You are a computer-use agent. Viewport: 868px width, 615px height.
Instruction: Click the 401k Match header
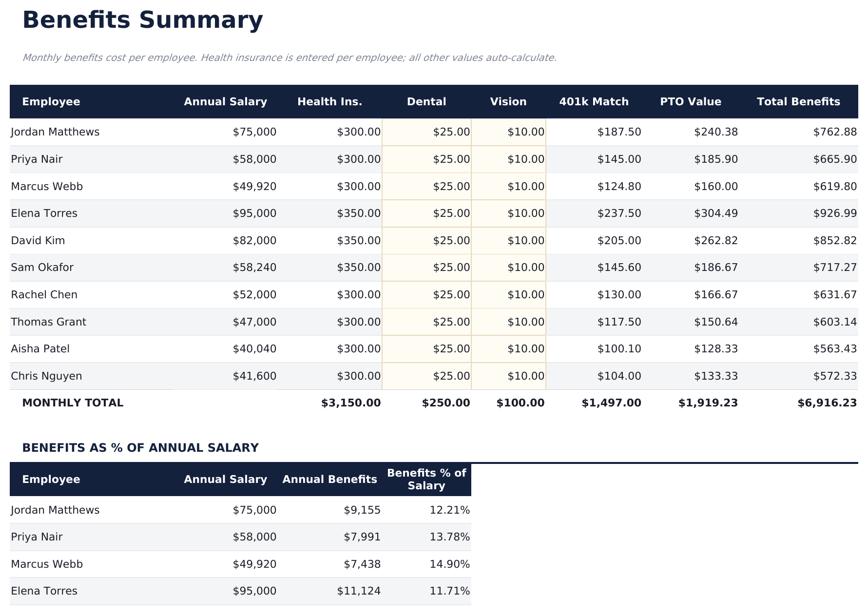pyautogui.click(x=594, y=101)
